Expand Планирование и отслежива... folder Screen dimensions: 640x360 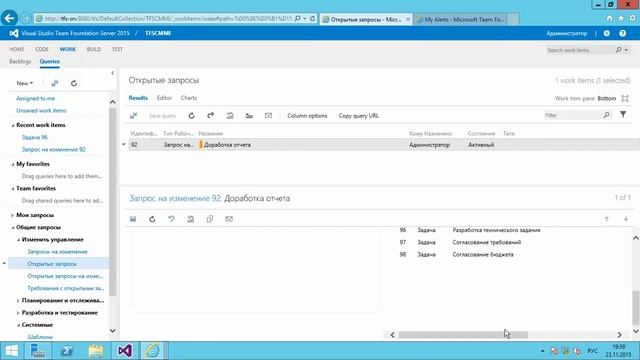click(x=18, y=301)
